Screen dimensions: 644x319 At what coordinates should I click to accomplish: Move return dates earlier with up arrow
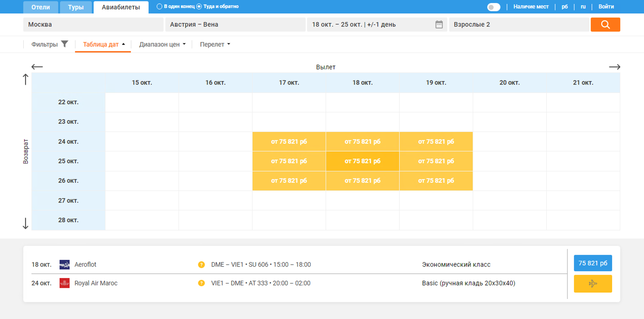(x=25, y=79)
